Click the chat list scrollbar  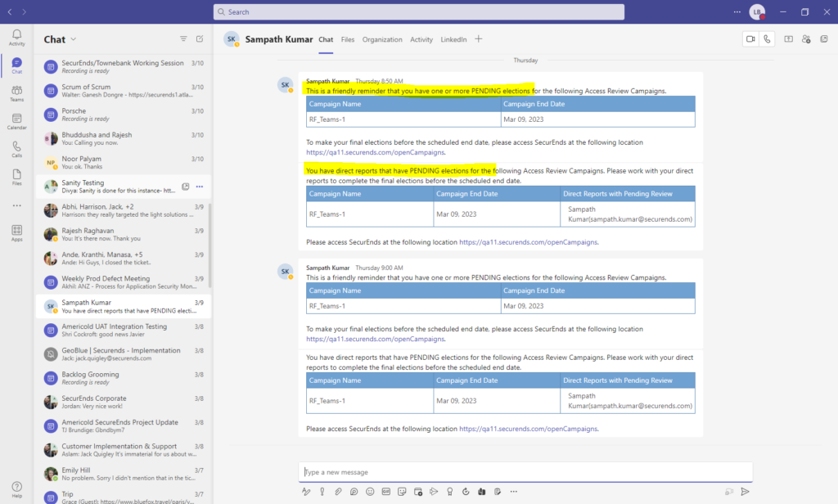[x=209, y=245]
